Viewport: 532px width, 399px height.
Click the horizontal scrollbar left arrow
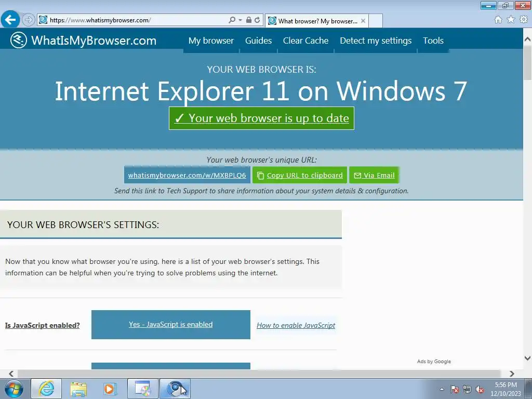coord(11,374)
